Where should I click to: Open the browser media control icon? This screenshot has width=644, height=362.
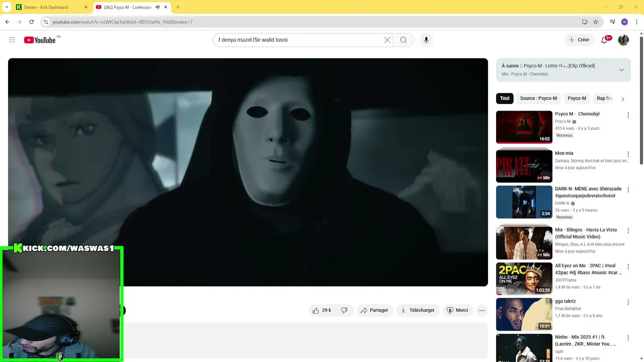(x=612, y=22)
